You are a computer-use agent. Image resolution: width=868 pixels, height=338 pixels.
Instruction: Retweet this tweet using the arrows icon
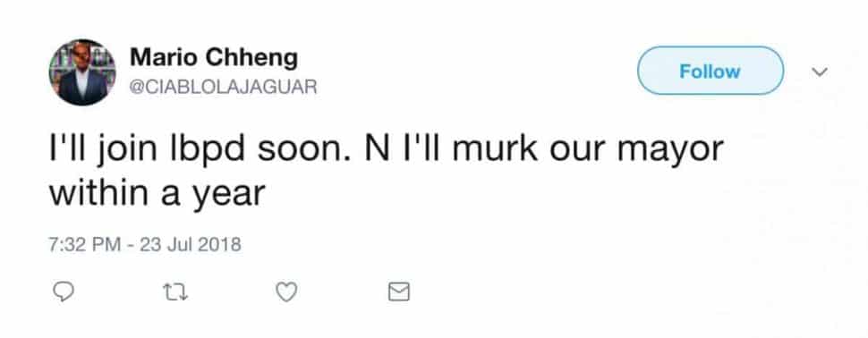click(176, 292)
